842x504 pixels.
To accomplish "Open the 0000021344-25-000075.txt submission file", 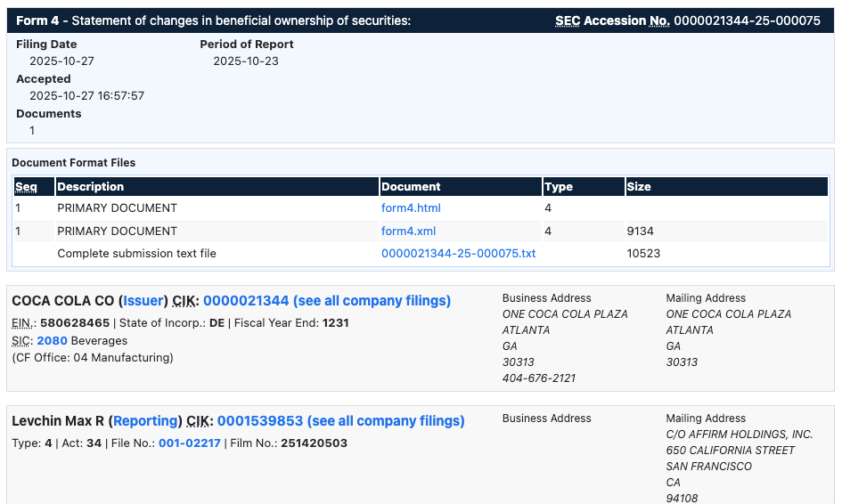I will (x=458, y=254).
